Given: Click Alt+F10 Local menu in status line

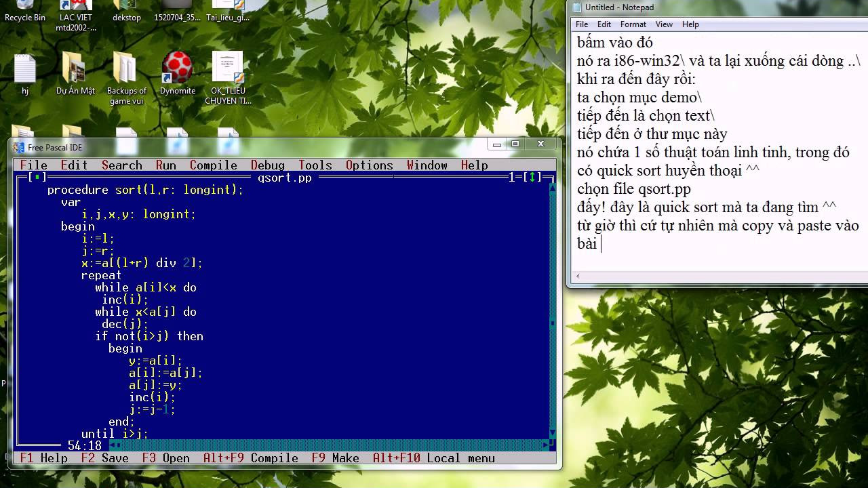Looking at the screenshot, I should coord(434,458).
